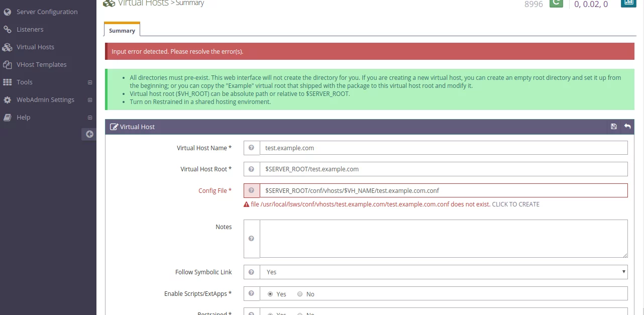Open the Follow Symbolic Link dropdown
The image size is (644, 315).
click(x=444, y=272)
